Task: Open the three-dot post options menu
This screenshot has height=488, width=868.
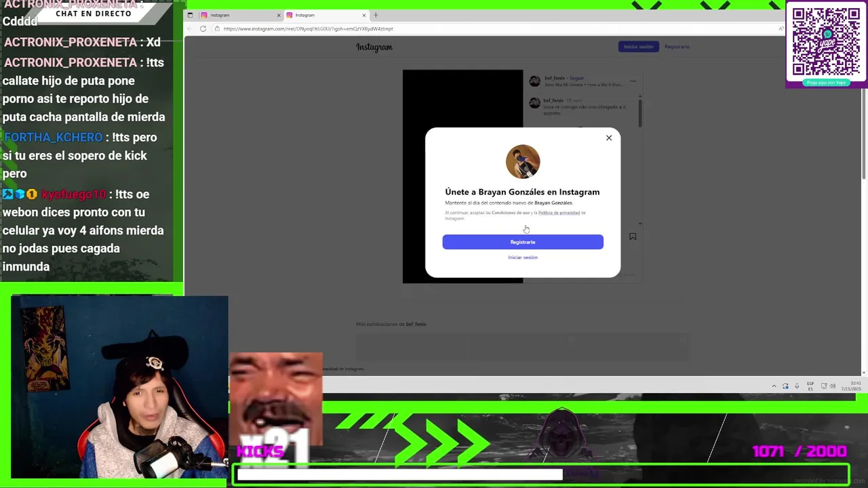Action: point(633,81)
